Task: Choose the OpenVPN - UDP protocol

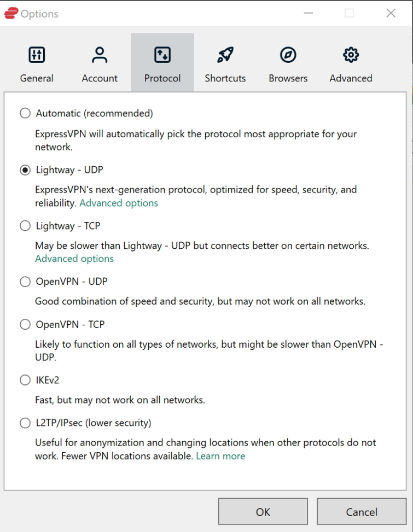Action: [x=25, y=282]
